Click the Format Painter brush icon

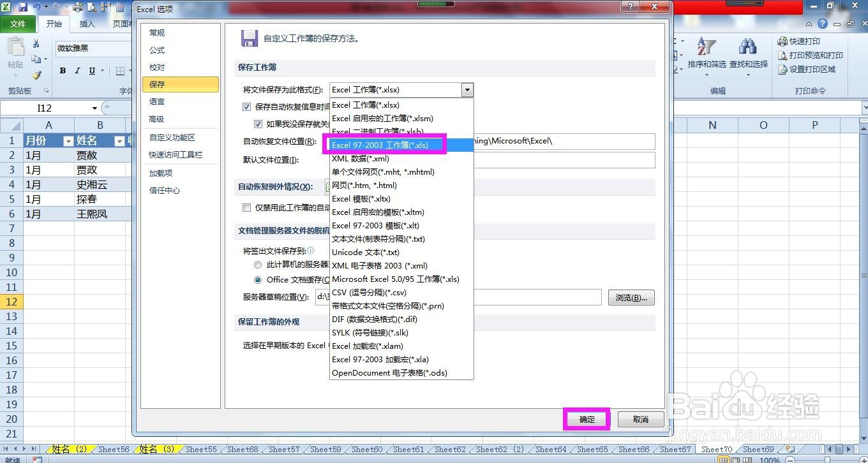pyautogui.click(x=36, y=75)
